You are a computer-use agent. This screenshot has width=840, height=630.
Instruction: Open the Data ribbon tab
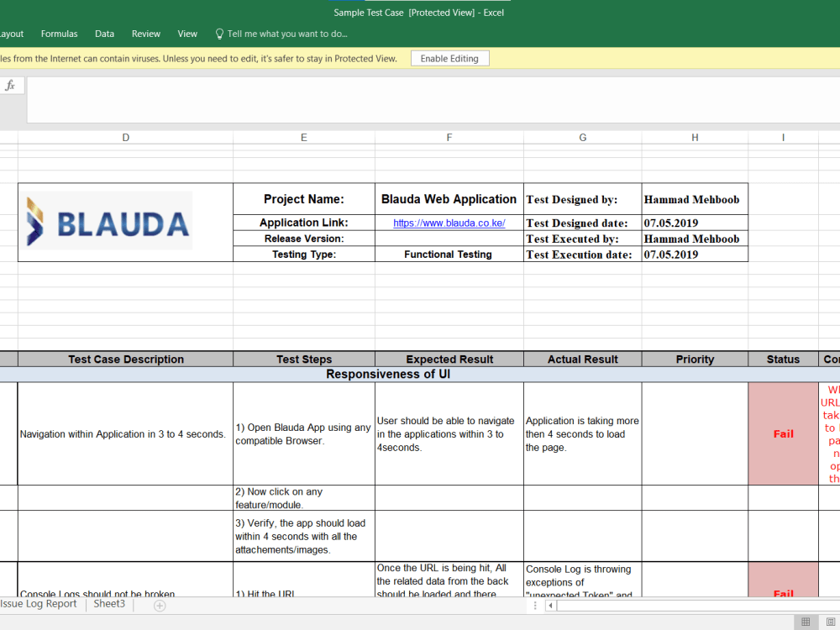104,34
